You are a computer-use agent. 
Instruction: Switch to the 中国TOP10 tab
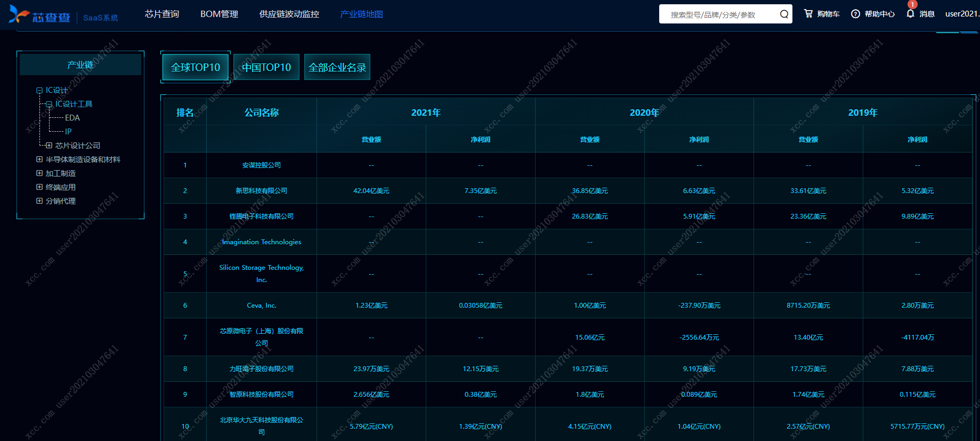[x=266, y=67]
